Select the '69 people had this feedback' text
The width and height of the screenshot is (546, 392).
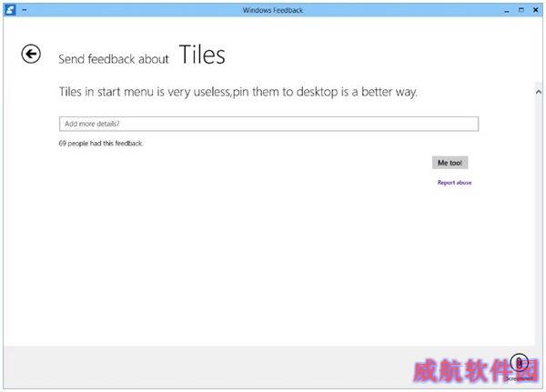pyautogui.click(x=101, y=143)
